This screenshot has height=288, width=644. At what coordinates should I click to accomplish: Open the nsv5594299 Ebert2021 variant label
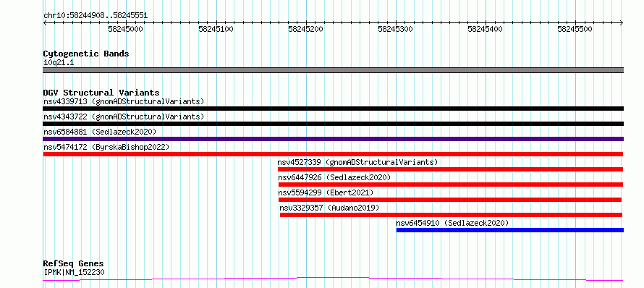pyautogui.click(x=326, y=192)
